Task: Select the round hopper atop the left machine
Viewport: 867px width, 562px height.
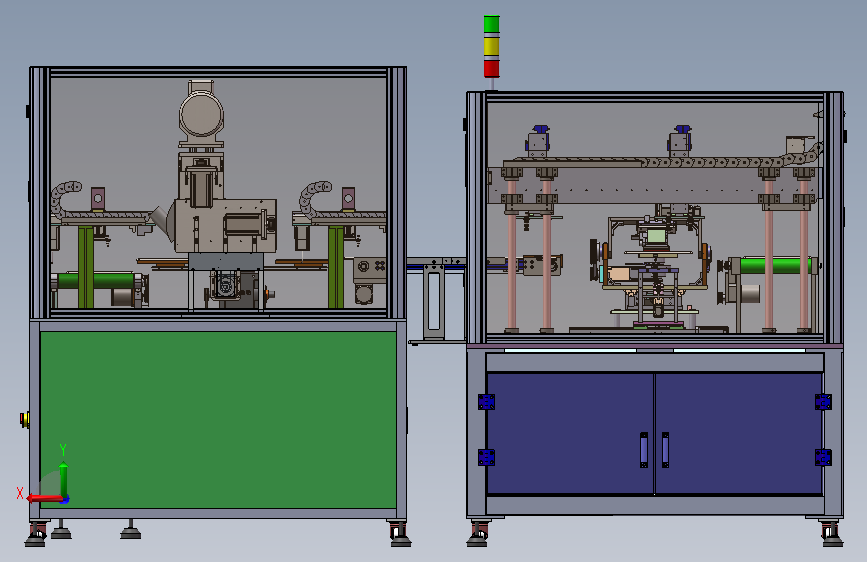Action: (201, 115)
